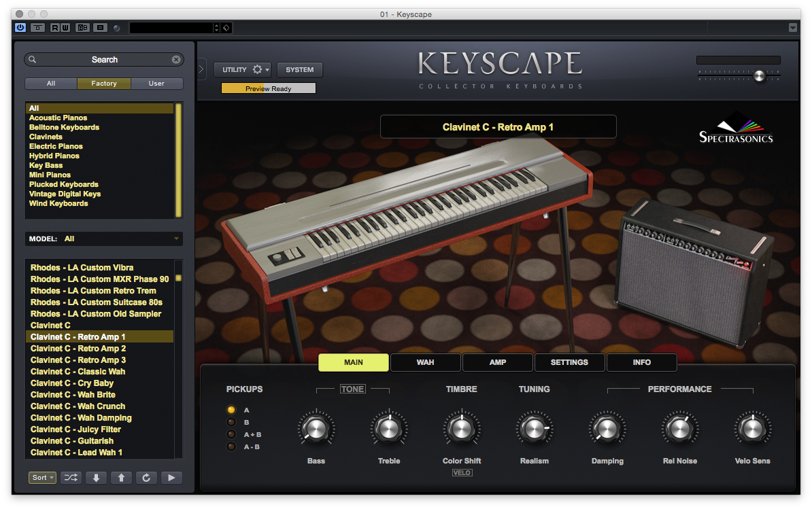Switch to the WAH tab
Screen dimensions: 812x509
pyautogui.click(x=425, y=362)
